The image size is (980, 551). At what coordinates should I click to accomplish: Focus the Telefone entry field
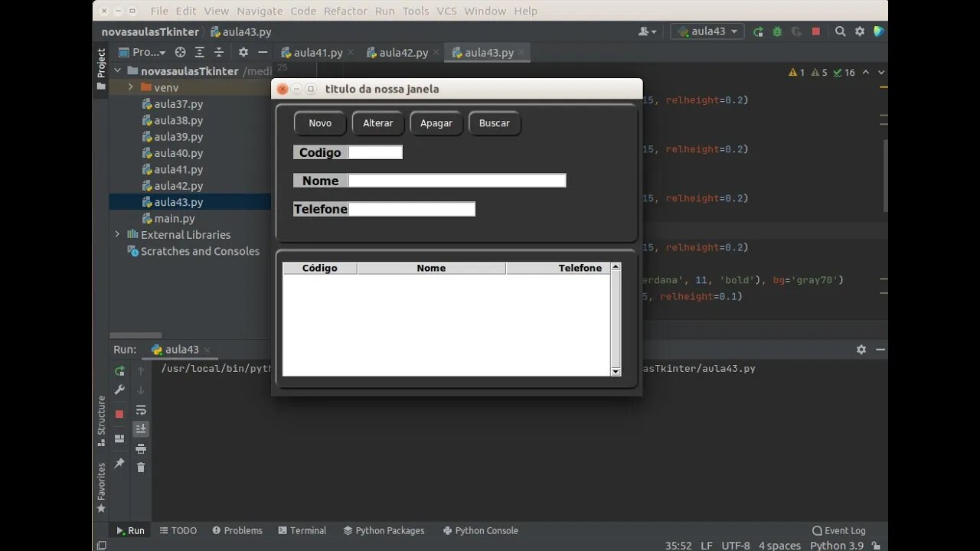(x=412, y=209)
